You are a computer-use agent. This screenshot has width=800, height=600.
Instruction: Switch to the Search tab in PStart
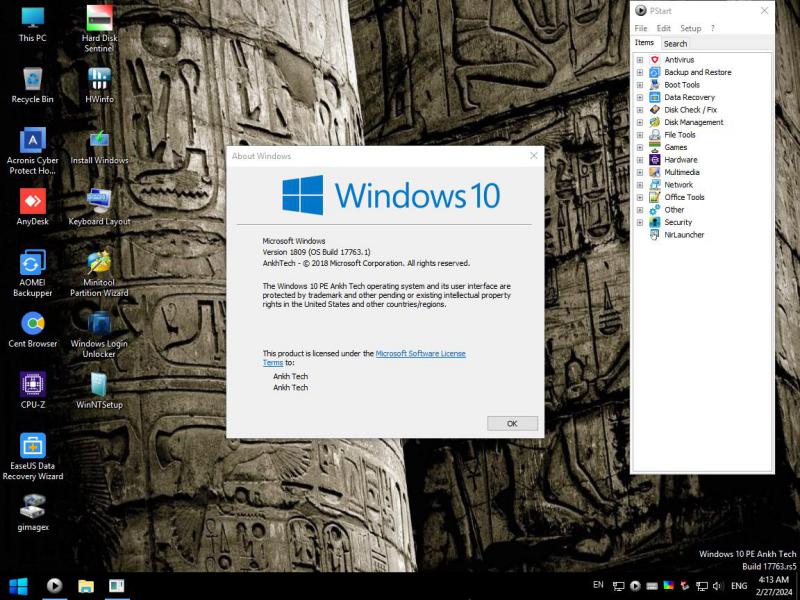pos(676,44)
